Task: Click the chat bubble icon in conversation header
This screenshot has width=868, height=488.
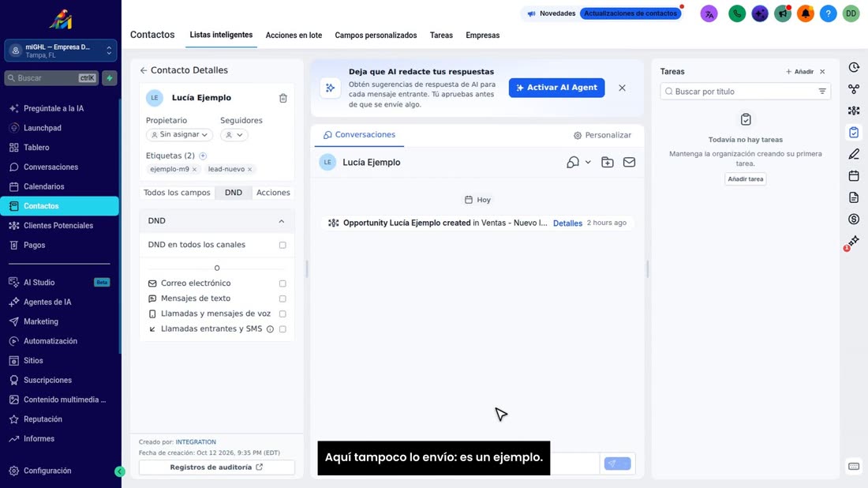Action: [x=572, y=163]
